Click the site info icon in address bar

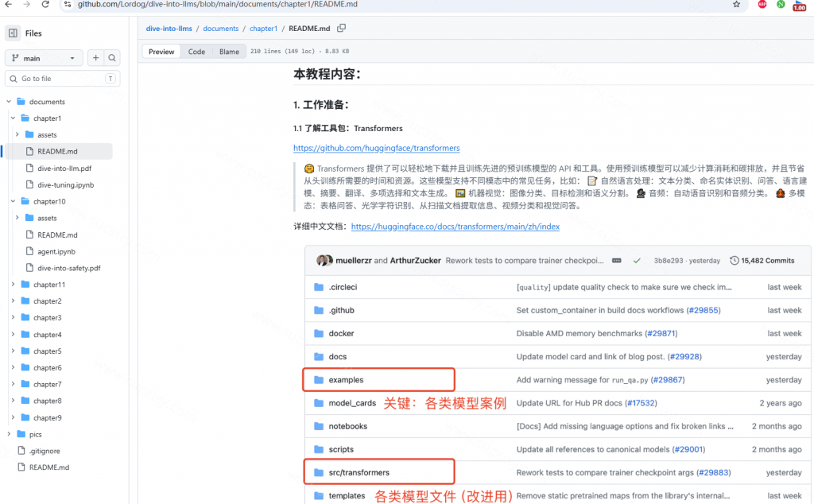pos(68,4)
